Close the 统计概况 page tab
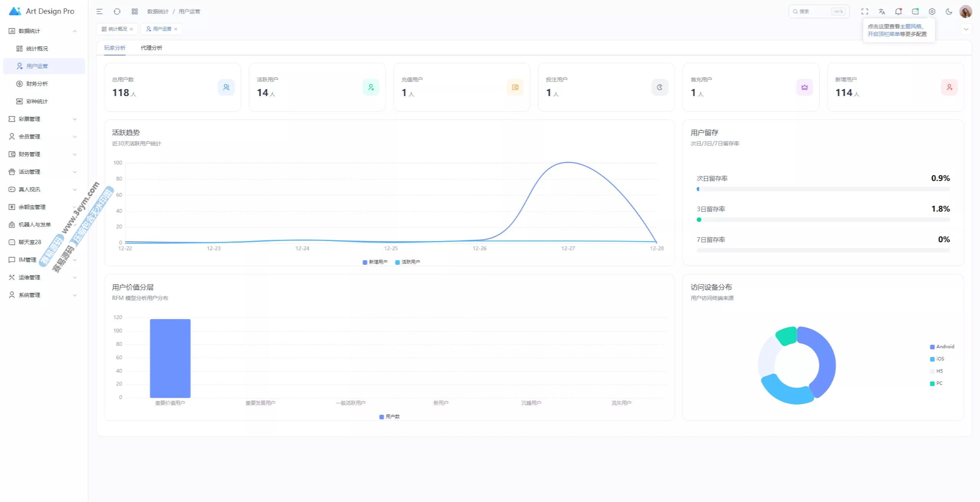Screen dimensions: 980x502 tap(131, 29)
